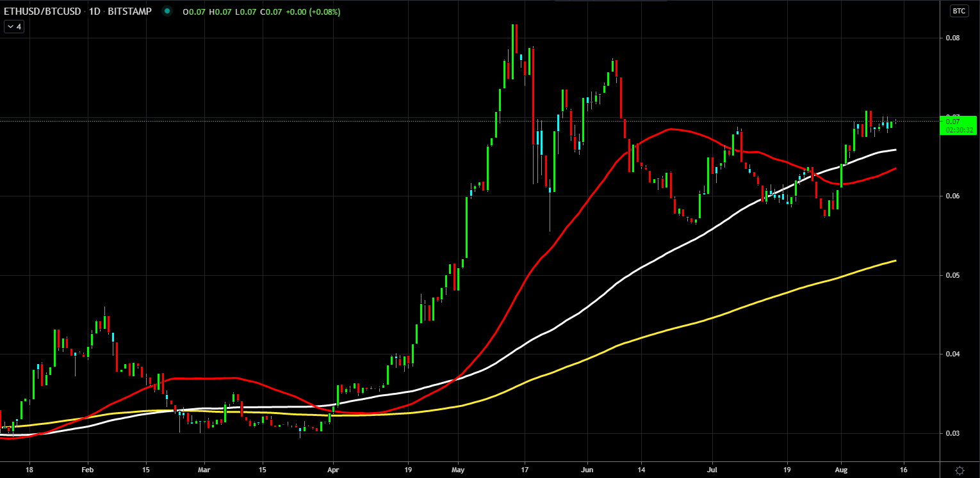Click the green 0.07 current price label
The image size is (980, 478).
959,125
